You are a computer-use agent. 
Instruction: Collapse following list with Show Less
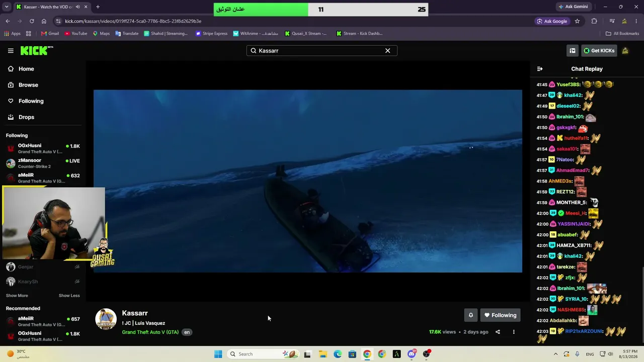tap(69, 296)
